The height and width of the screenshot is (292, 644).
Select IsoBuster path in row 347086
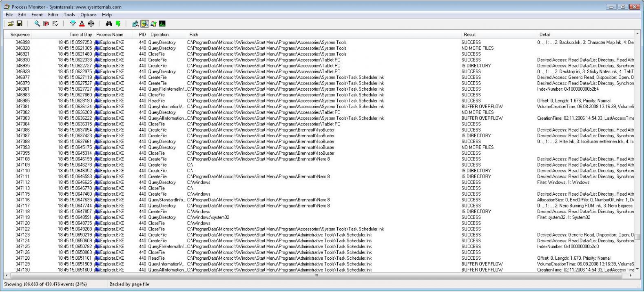tap(261, 130)
